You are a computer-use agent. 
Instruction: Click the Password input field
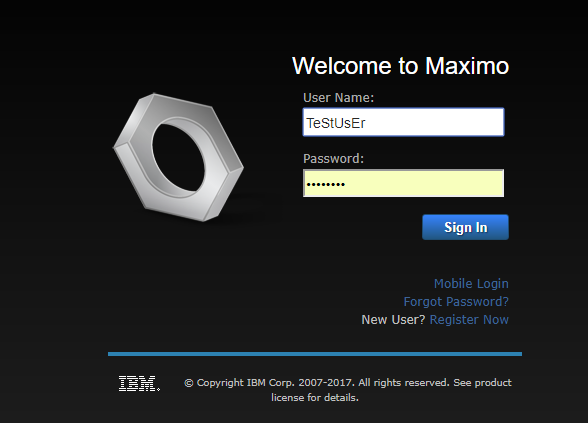click(x=404, y=183)
